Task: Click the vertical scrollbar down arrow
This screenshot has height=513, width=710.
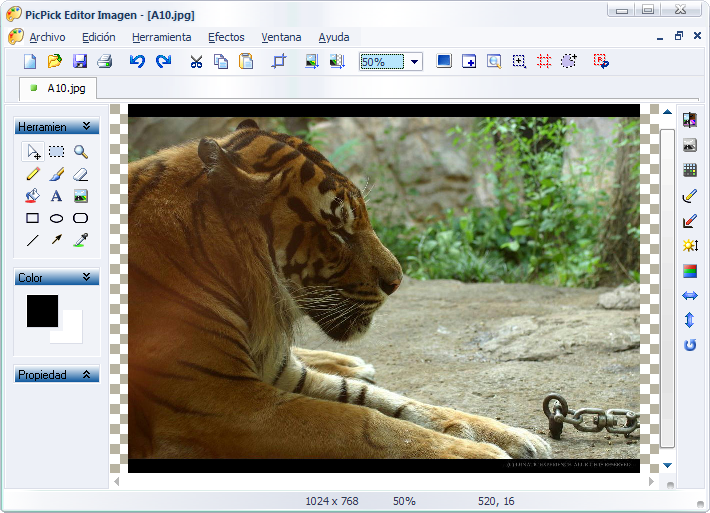Action: pos(667,465)
